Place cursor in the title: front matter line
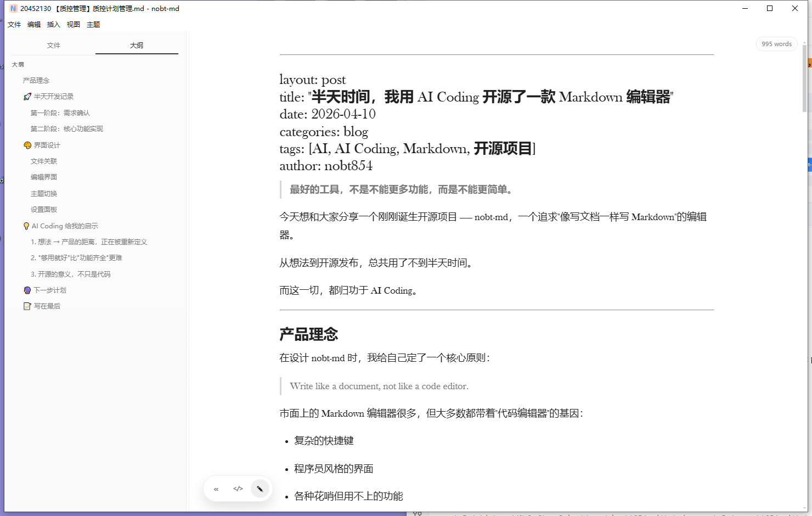The image size is (812, 516). (476, 97)
